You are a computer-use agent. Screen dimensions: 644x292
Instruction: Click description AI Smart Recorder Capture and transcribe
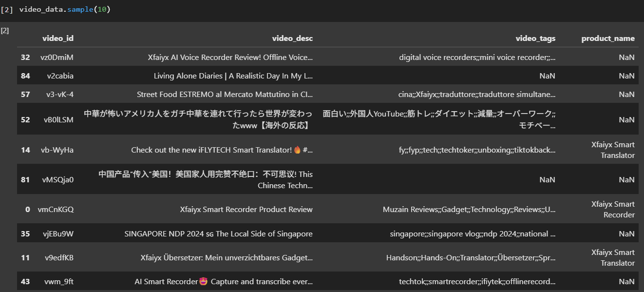click(224, 282)
